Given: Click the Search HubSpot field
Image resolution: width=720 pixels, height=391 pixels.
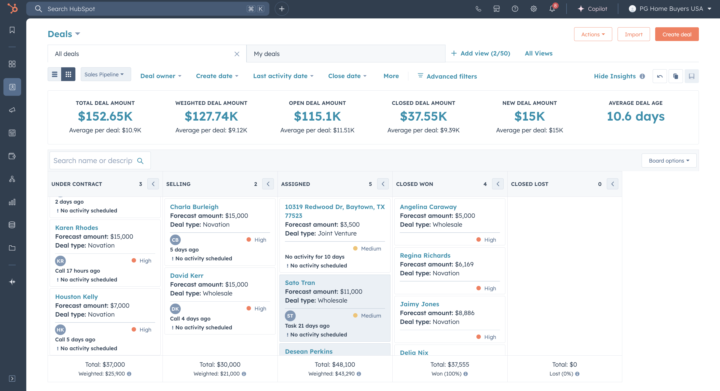Looking at the screenshot, I should [x=147, y=9].
